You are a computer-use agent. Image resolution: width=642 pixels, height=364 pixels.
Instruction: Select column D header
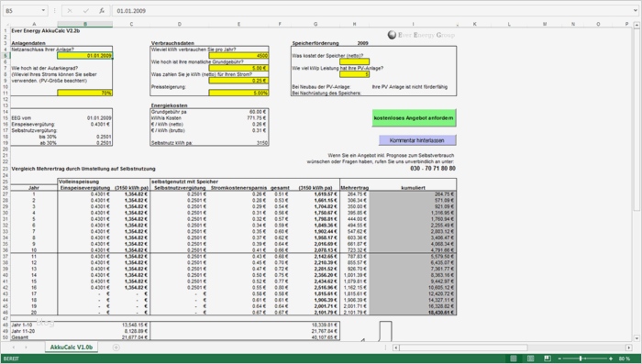click(180, 24)
